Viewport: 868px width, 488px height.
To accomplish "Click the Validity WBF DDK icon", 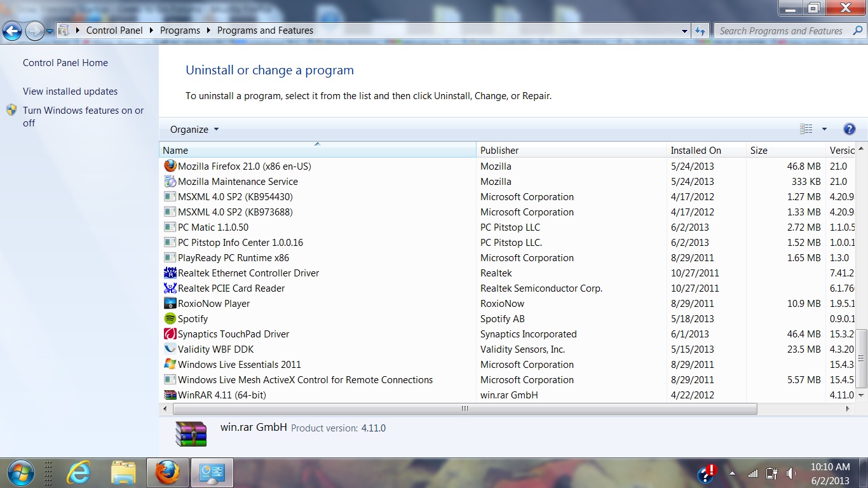I will (170, 349).
